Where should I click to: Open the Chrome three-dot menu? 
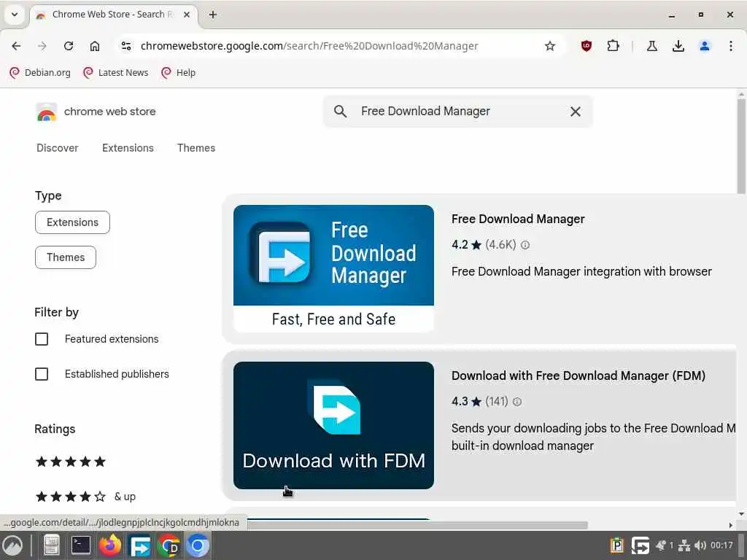[731, 46]
